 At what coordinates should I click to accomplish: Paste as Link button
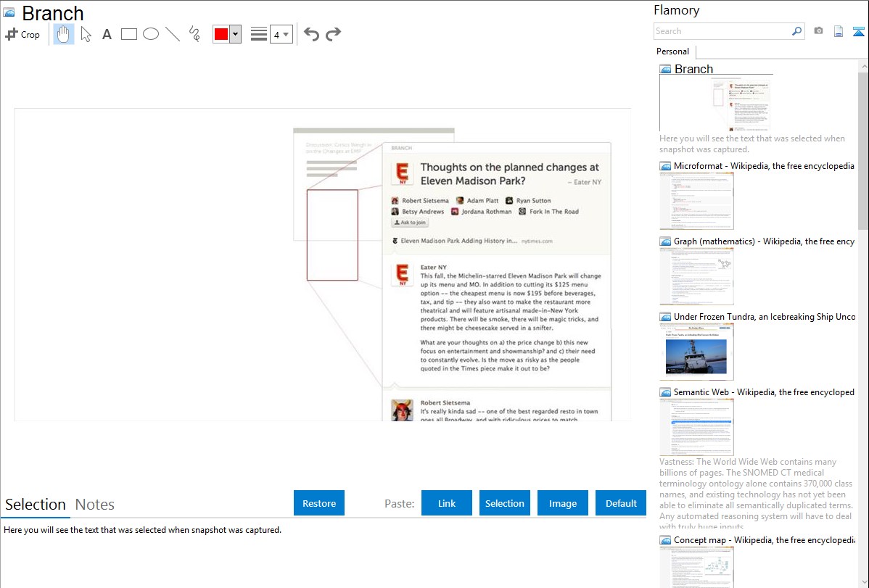447,503
